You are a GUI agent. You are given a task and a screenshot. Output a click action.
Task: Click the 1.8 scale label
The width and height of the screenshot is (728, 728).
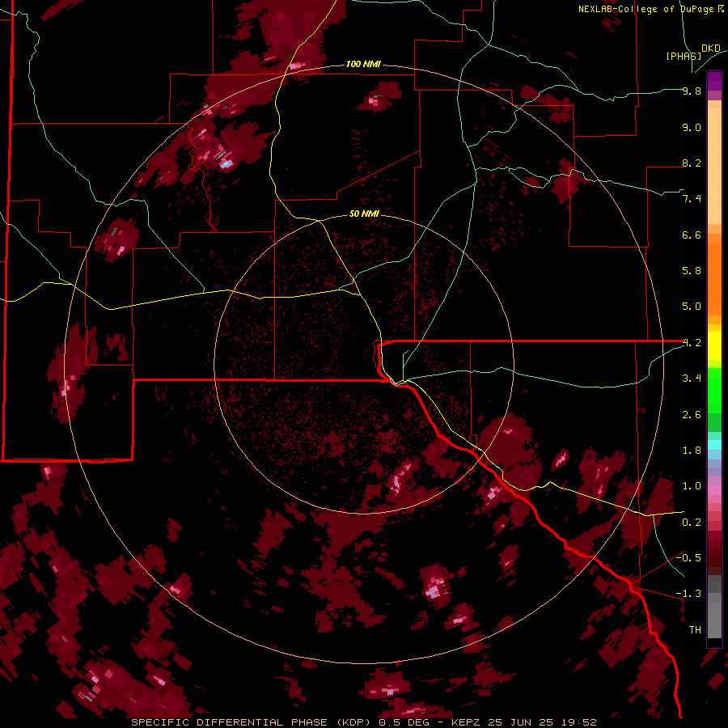[692, 451]
